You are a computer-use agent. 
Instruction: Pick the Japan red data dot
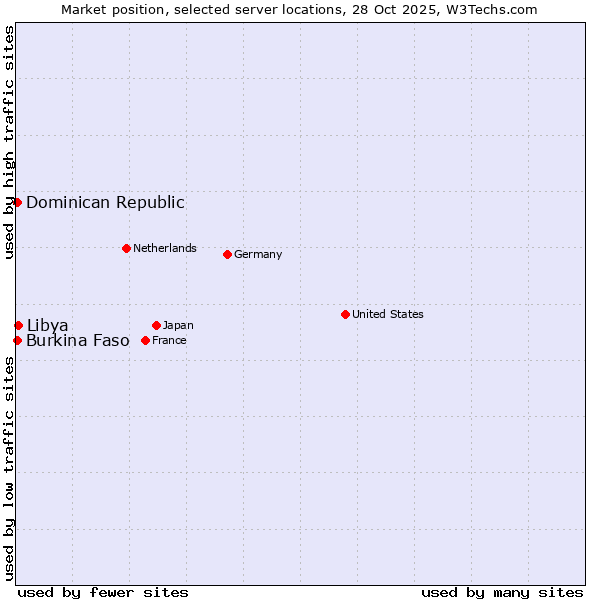coord(156,325)
